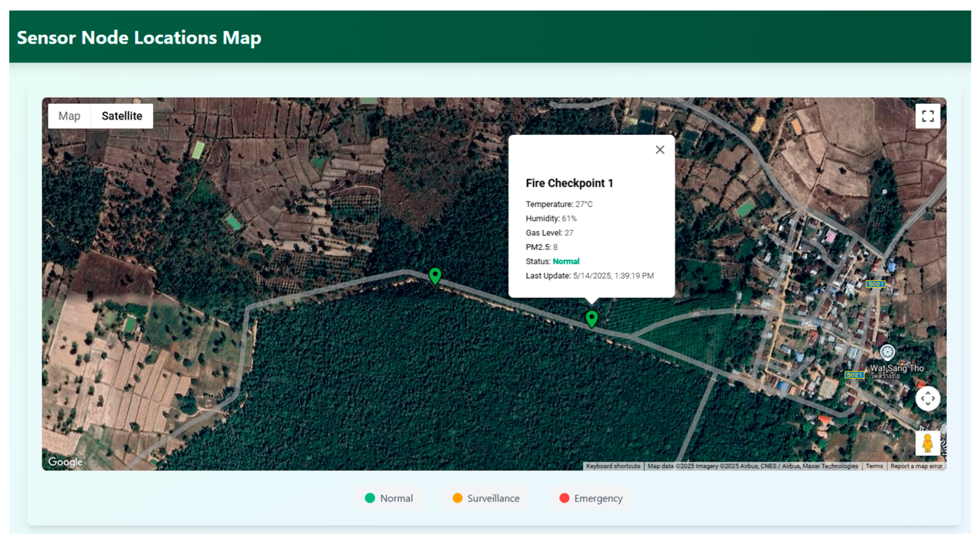This screenshot has width=980, height=544.
Task: Click the Fire Checkpoint 1 green marker
Action: tap(591, 318)
